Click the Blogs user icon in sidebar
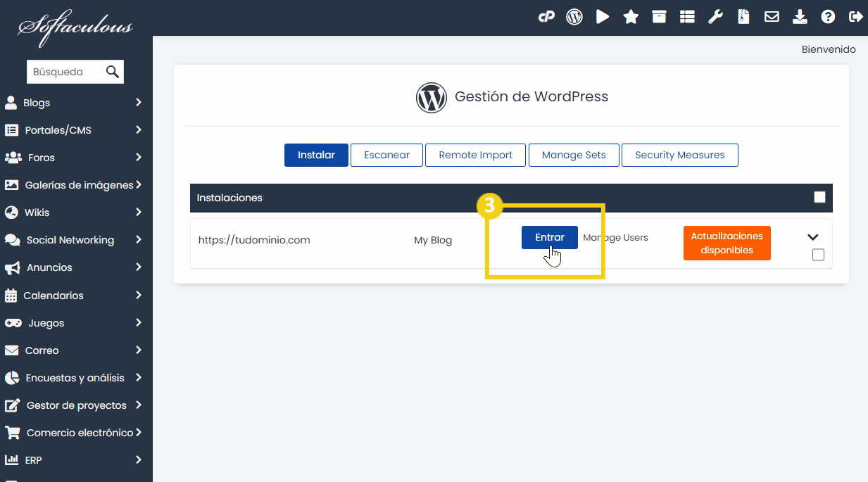The width and height of the screenshot is (868, 482). (11, 103)
